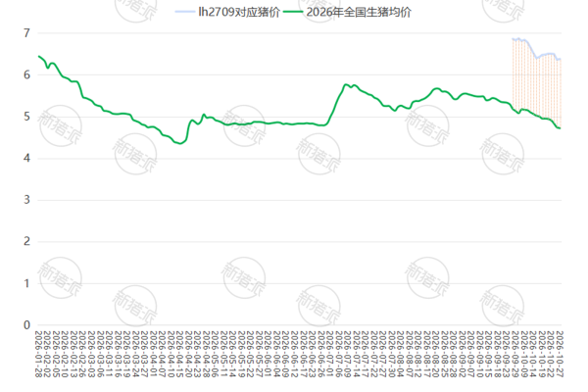
Task: Select the 2026-09-18 date label
Action: click(x=498, y=354)
